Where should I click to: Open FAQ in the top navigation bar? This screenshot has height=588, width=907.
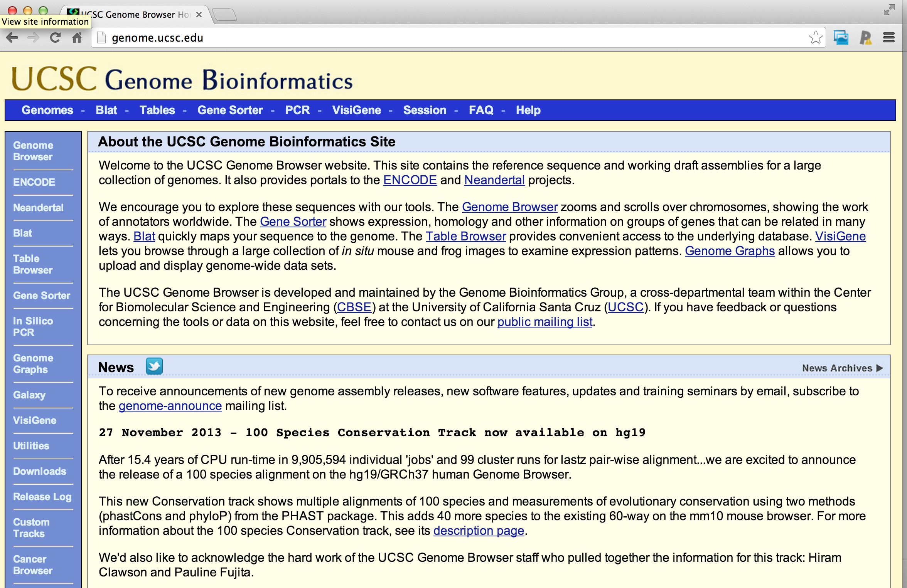pyautogui.click(x=481, y=110)
